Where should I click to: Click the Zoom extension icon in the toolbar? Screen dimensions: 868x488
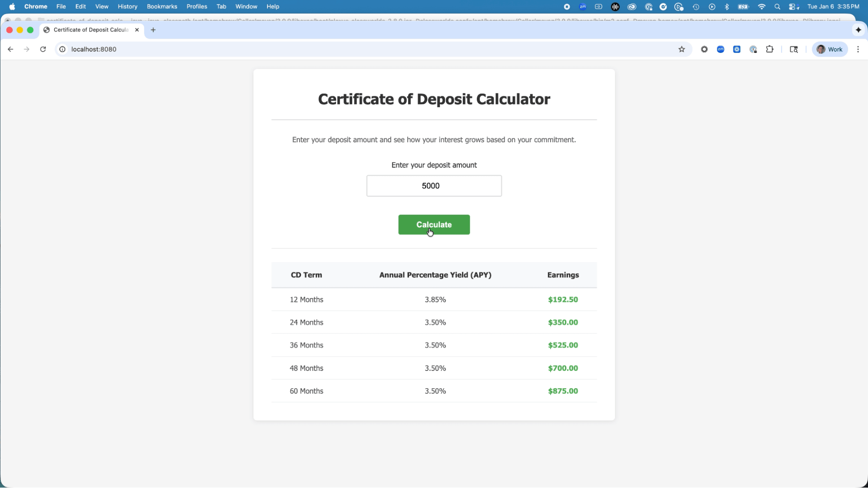coord(720,49)
